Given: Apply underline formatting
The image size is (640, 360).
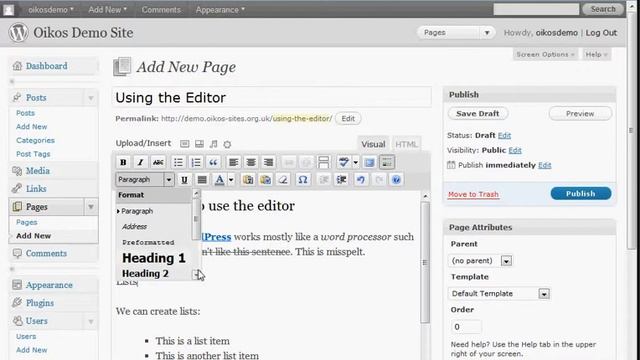Looking at the screenshot, I should tap(184, 180).
